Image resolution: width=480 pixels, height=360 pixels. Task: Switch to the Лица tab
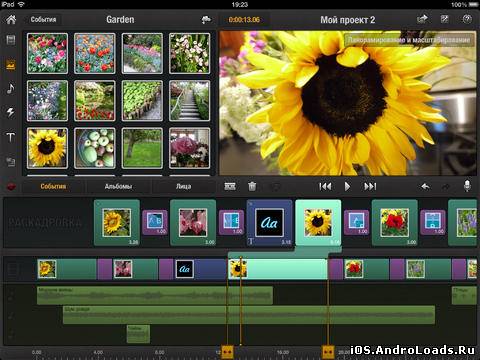(183, 186)
